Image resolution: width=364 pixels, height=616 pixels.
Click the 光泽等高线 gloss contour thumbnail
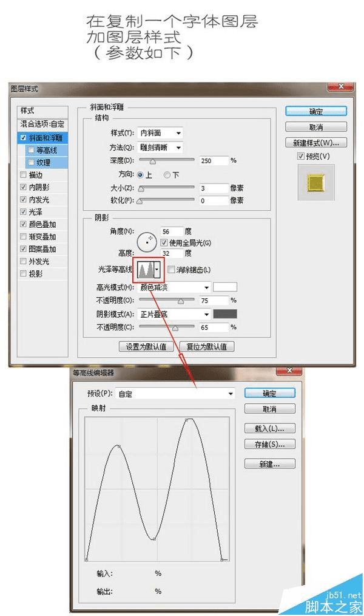[x=145, y=270]
